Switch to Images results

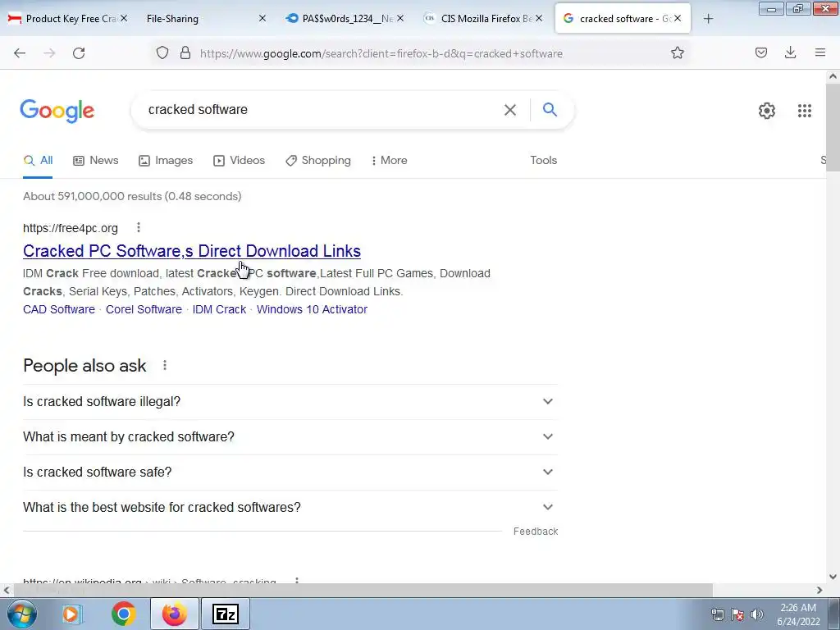coord(166,161)
